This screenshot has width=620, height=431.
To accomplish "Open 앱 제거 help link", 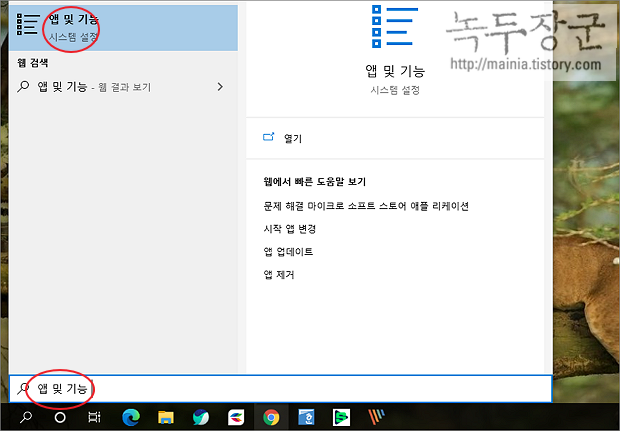I will point(279,274).
